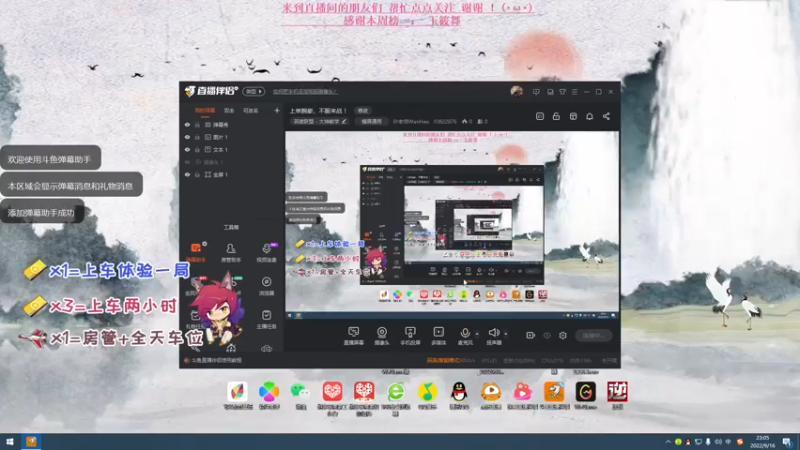Start recording with the record icon
This screenshot has height=450, width=800.
tap(531, 335)
